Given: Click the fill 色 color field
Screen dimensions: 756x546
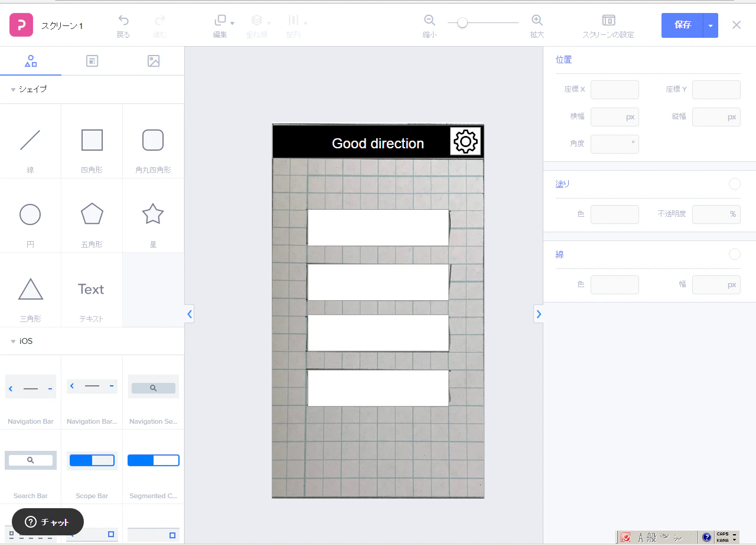Looking at the screenshot, I should tap(615, 214).
